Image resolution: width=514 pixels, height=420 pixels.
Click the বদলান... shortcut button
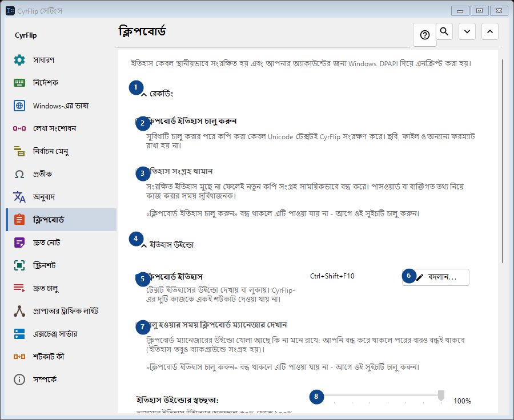tap(436, 277)
